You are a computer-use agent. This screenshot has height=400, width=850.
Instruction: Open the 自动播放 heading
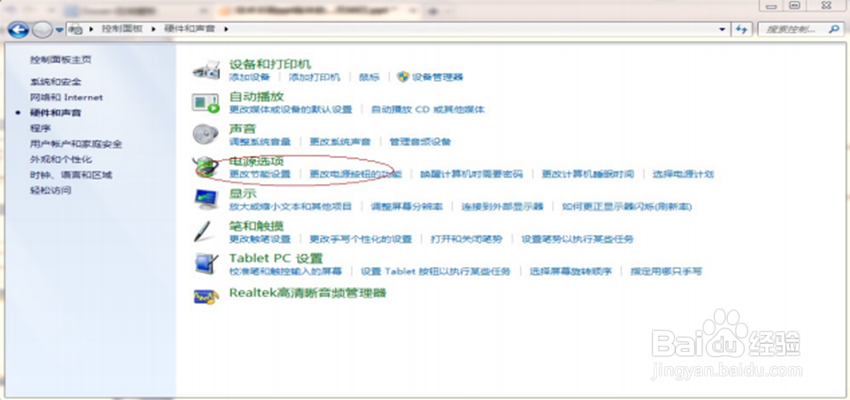256,97
